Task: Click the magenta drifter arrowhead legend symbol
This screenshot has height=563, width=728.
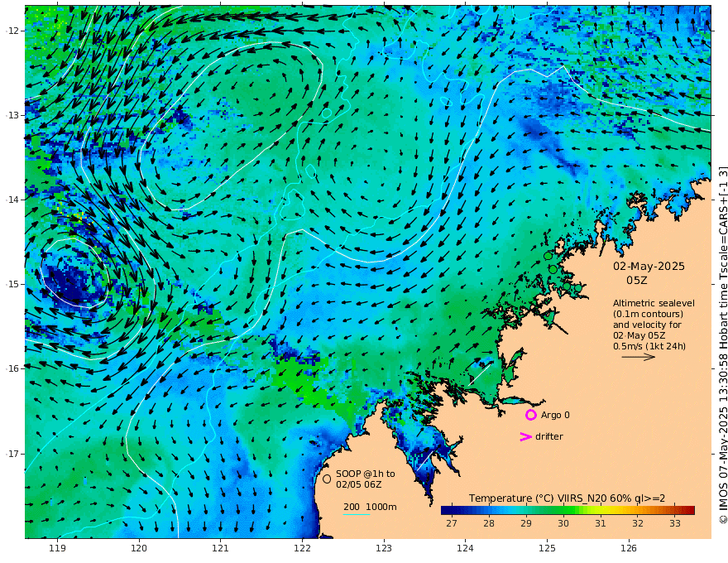Action: click(525, 436)
